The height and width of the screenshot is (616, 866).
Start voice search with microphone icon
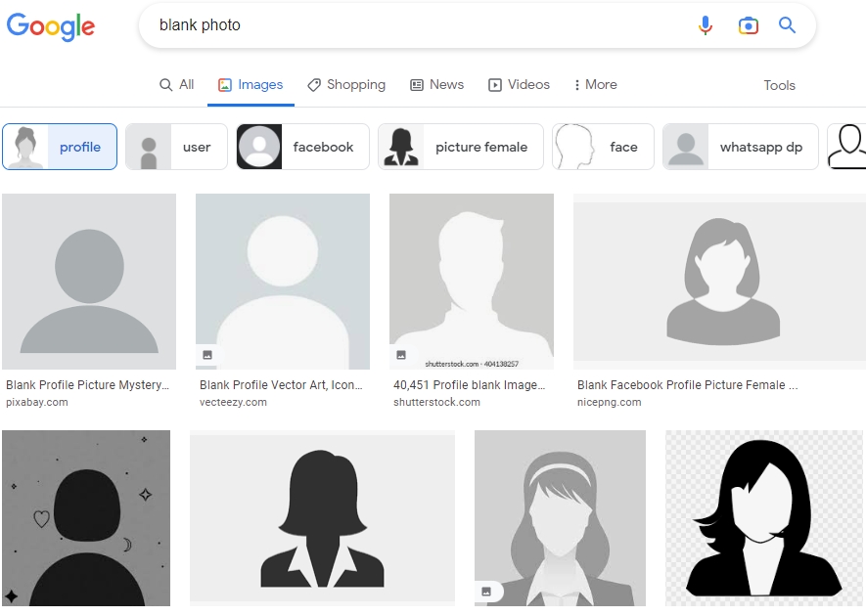click(706, 25)
